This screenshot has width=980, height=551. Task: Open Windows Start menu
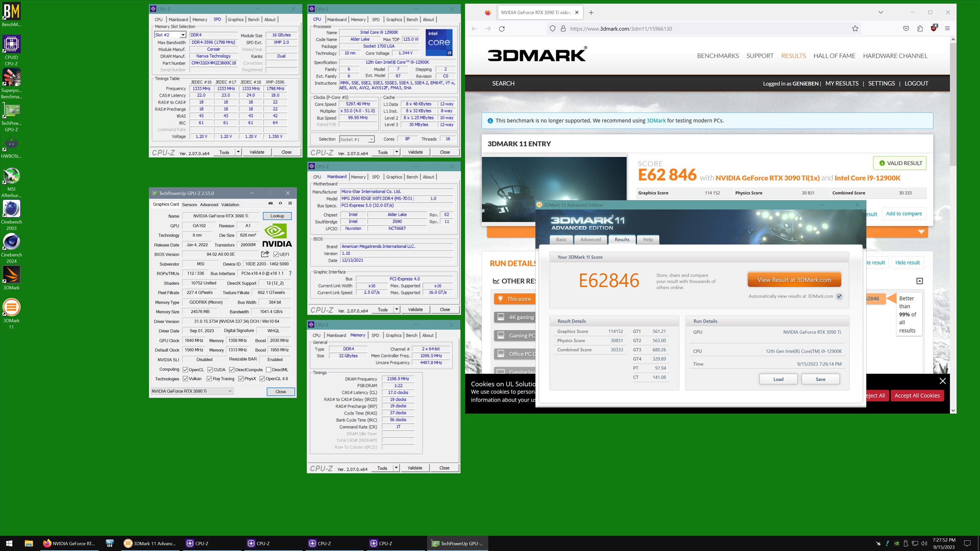9,543
